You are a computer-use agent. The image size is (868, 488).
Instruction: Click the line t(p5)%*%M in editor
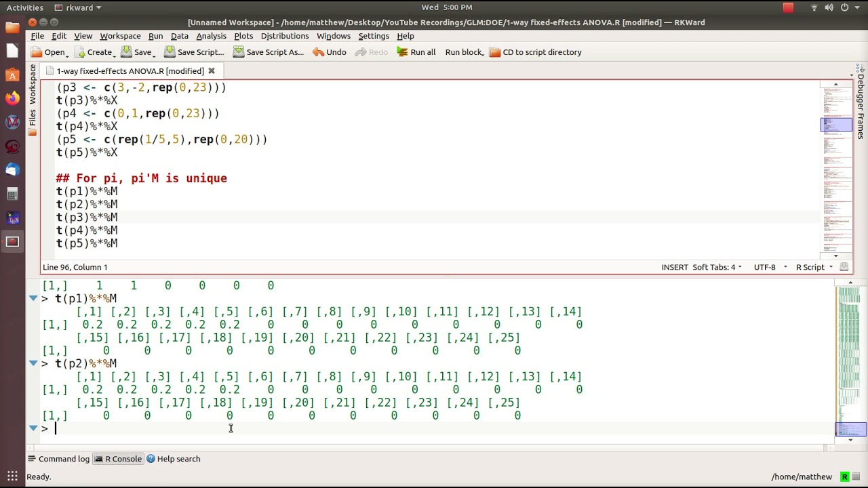[x=87, y=243]
